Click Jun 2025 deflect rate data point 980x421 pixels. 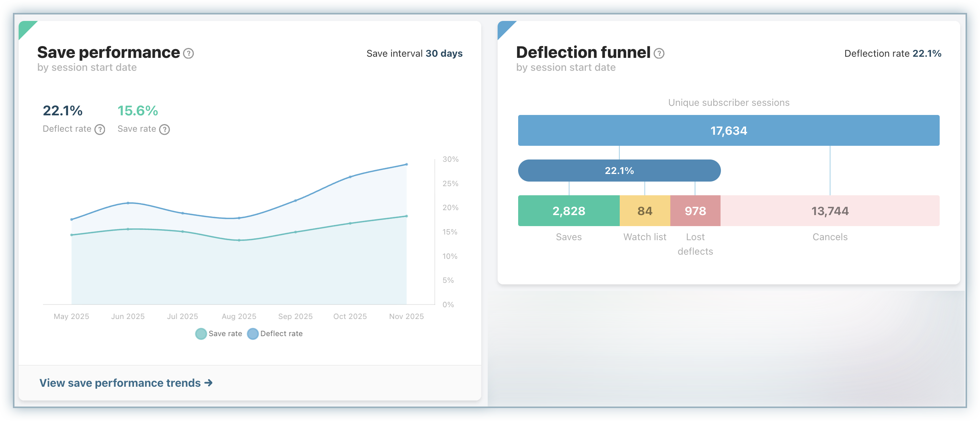128,203
